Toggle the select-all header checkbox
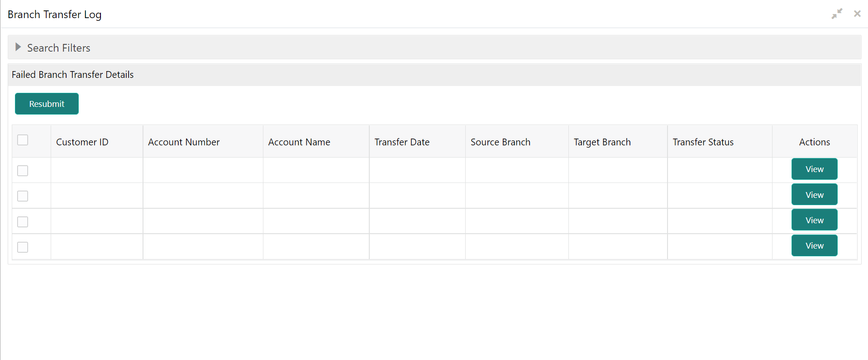 point(23,140)
